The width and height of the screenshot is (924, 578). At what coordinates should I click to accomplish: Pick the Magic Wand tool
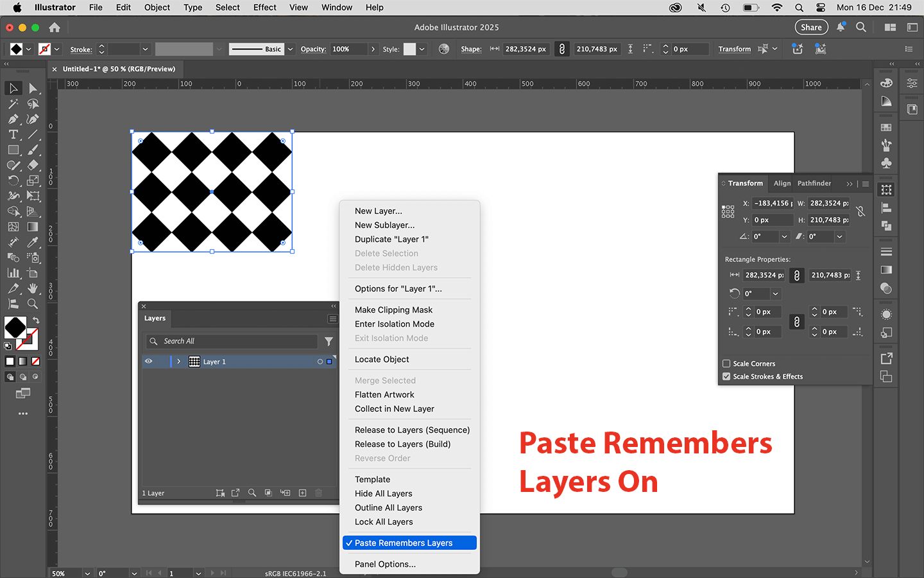pos(13,103)
